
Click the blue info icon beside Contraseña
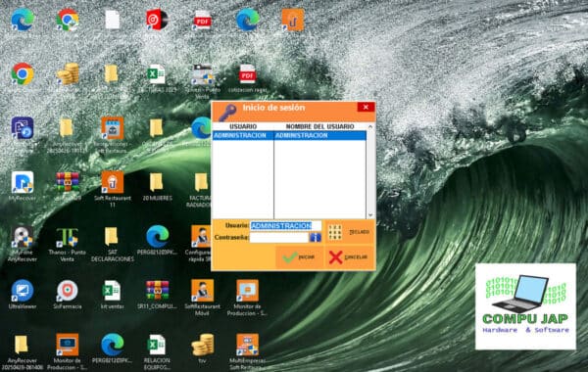[x=316, y=237]
